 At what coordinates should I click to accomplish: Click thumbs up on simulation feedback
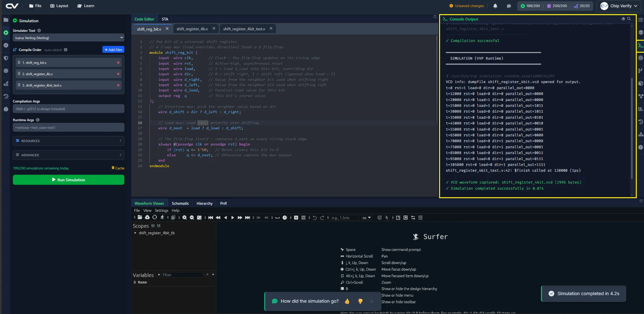click(347, 301)
